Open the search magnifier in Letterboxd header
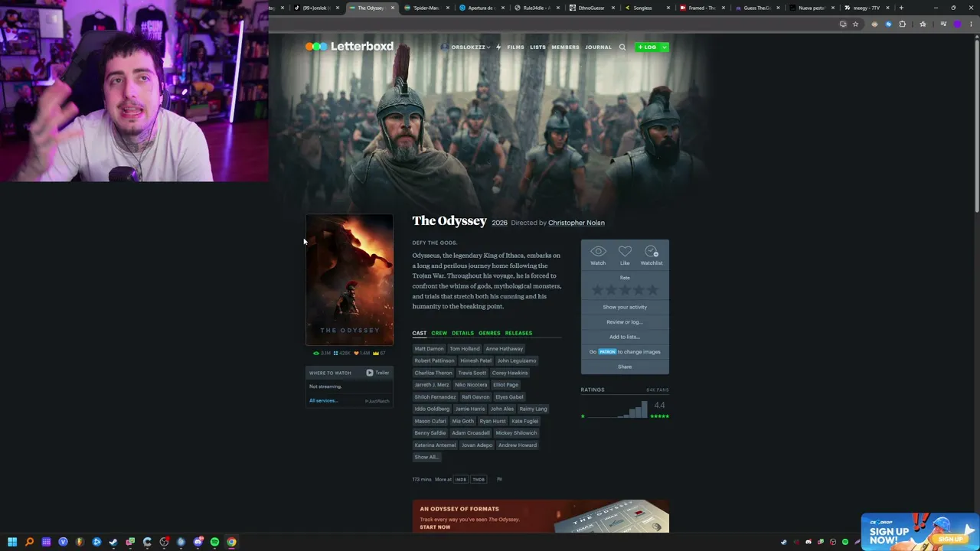This screenshot has height=551, width=980. tap(622, 47)
